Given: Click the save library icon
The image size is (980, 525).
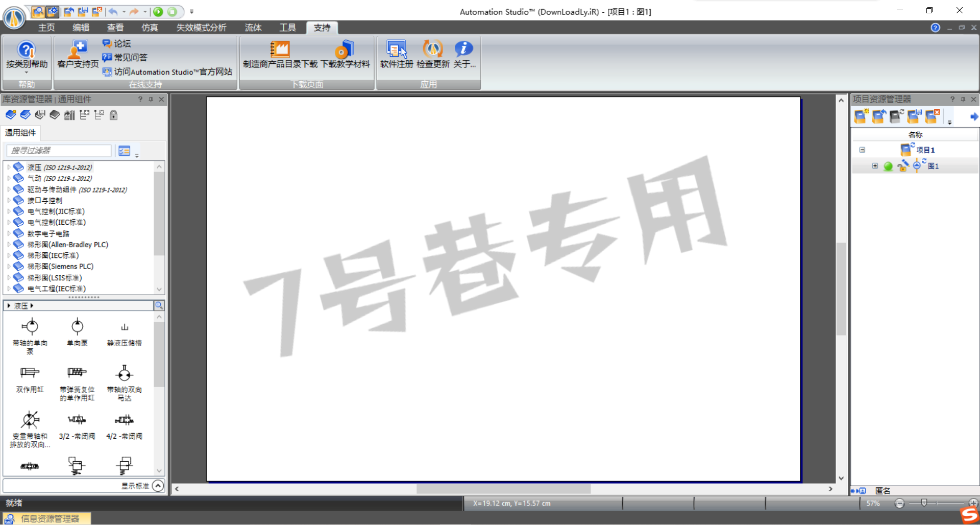Looking at the screenshot, I should 40,115.
